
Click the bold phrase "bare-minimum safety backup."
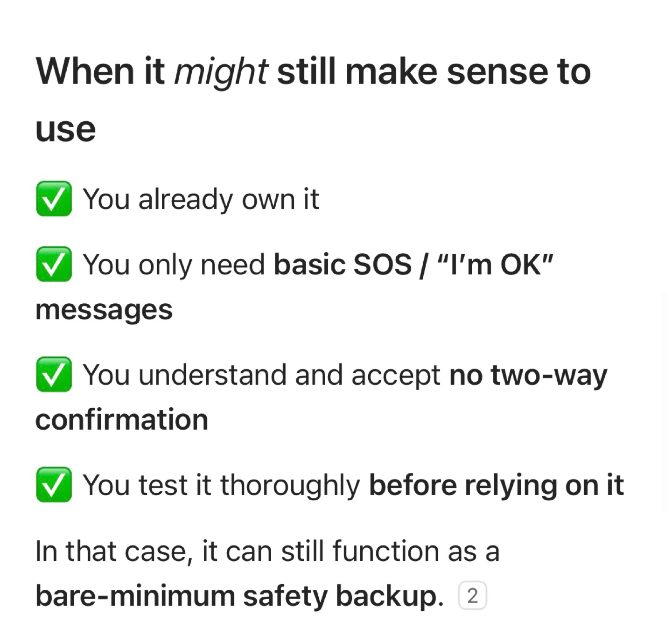click(x=240, y=596)
